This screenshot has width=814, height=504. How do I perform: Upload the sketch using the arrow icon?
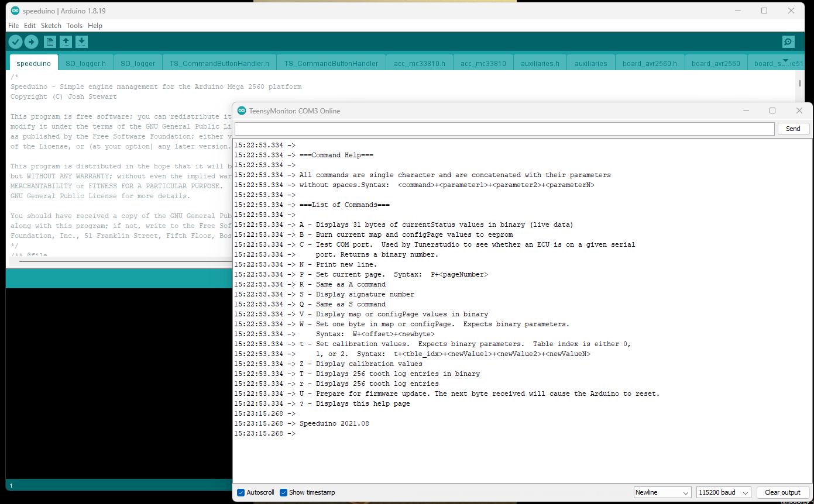pyautogui.click(x=31, y=42)
